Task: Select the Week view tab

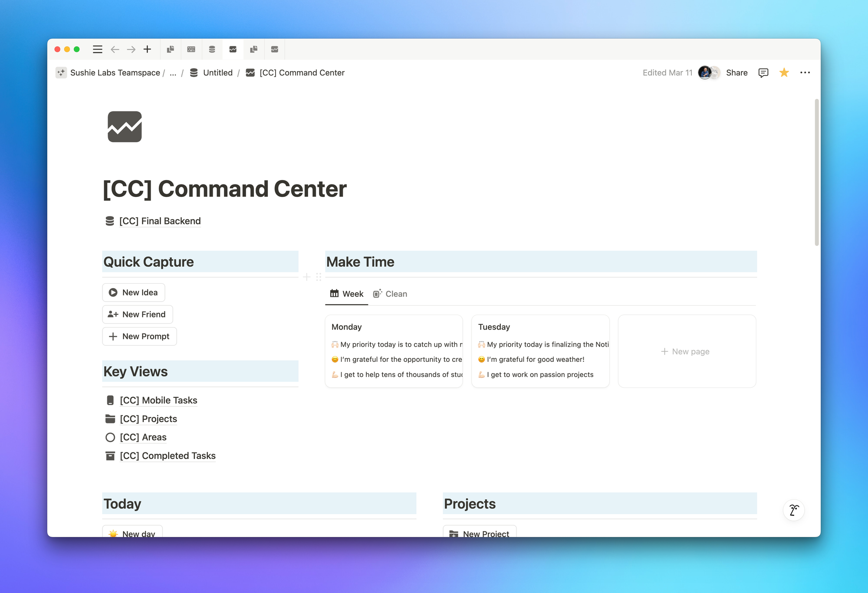Action: (347, 294)
